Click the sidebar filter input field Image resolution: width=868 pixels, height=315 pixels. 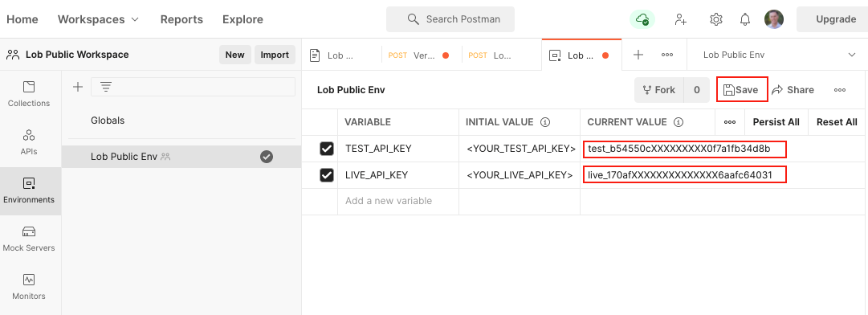pos(193,87)
